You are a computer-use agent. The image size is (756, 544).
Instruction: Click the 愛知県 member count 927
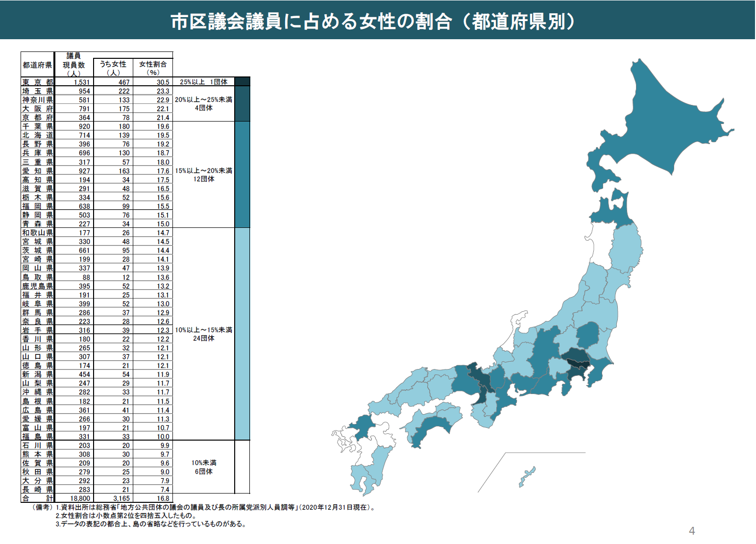click(x=84, y=171)
